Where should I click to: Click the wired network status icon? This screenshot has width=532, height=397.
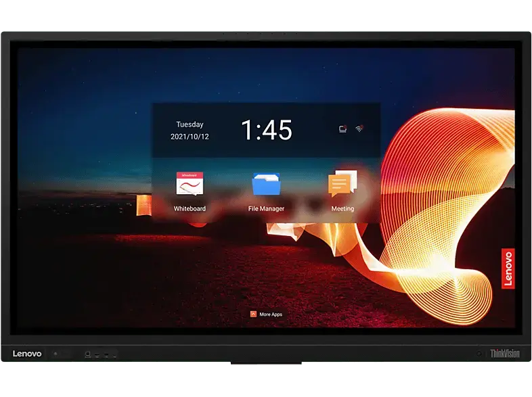click(343, 129)
